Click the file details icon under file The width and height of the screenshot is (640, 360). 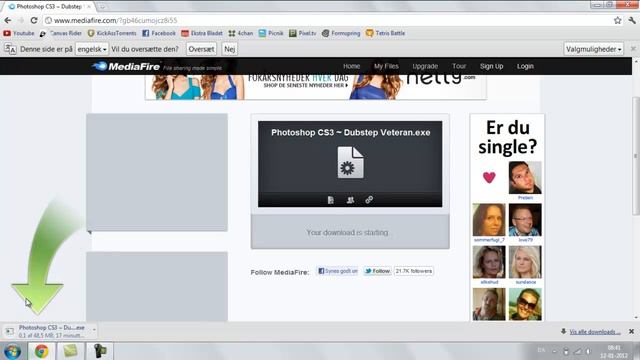pyautogui.click(x=331, y=200)
